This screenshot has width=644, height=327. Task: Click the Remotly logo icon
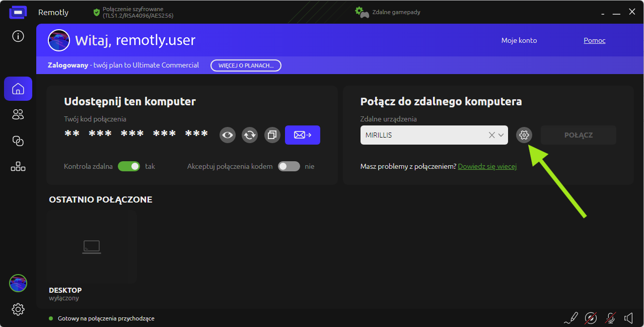point(18,12)
